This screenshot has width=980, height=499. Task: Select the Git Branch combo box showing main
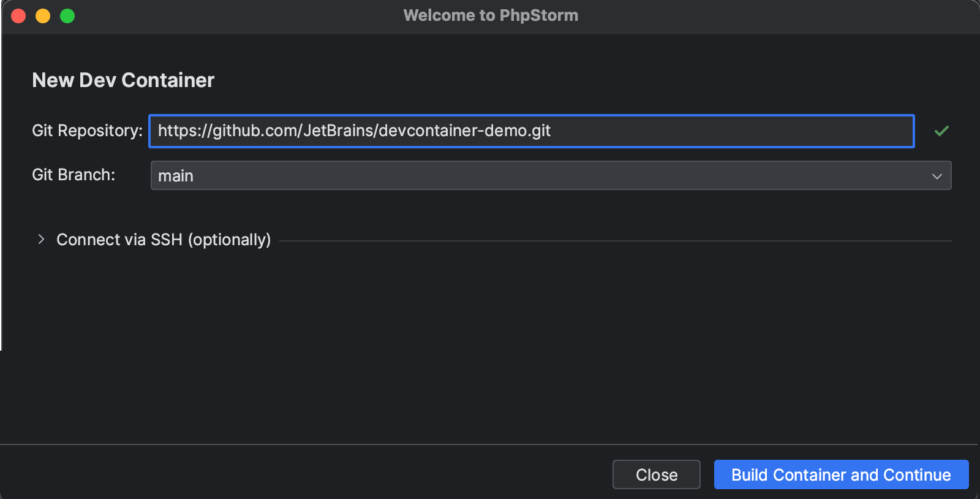(539, 176)
